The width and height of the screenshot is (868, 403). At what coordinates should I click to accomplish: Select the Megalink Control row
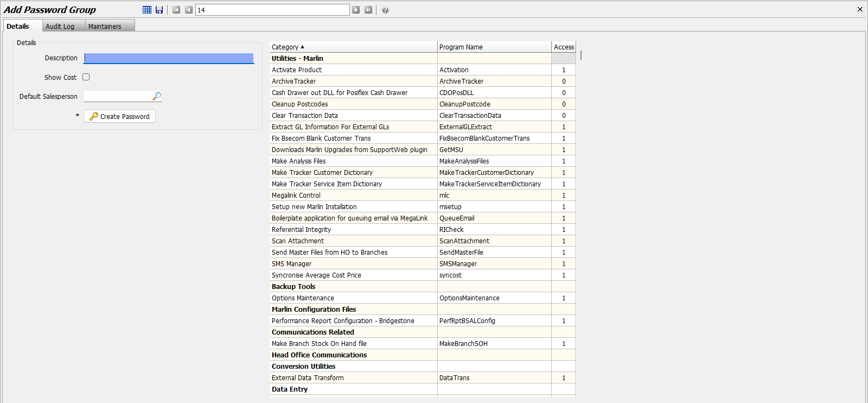pos(423,195)
